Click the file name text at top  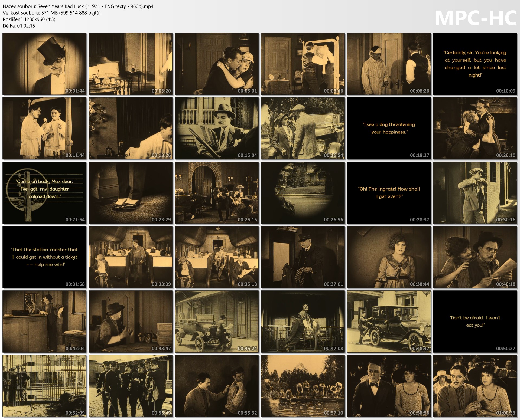click(x=78, y=6)
